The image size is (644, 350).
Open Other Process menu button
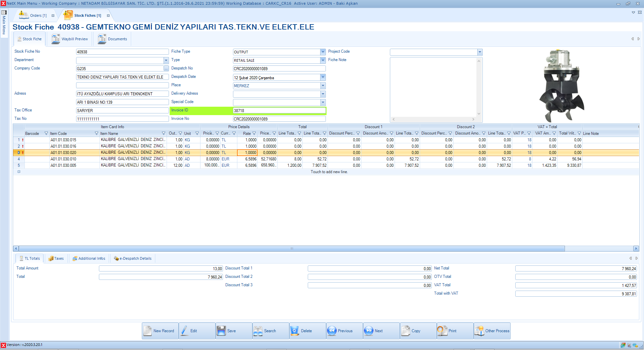pyautogui.click(x=479, y=331)
